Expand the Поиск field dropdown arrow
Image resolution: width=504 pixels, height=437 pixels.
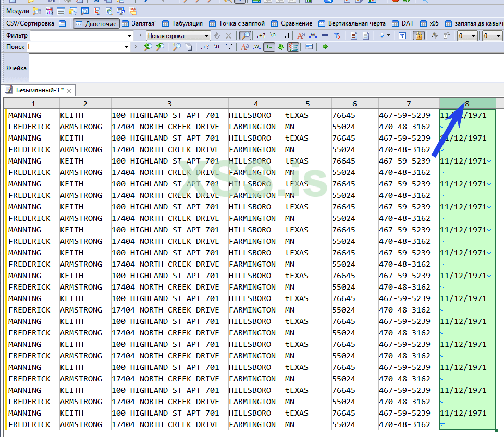coord(126,47)
